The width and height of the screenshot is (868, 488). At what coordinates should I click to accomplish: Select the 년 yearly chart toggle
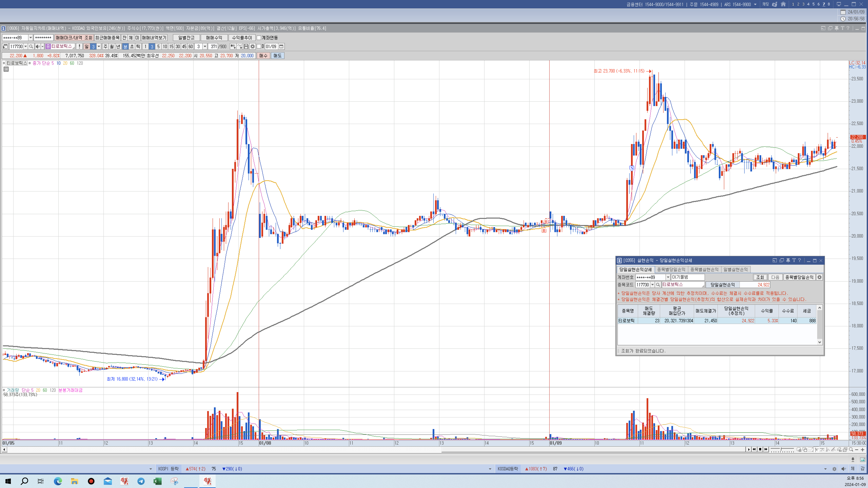(x=118, y=46)
